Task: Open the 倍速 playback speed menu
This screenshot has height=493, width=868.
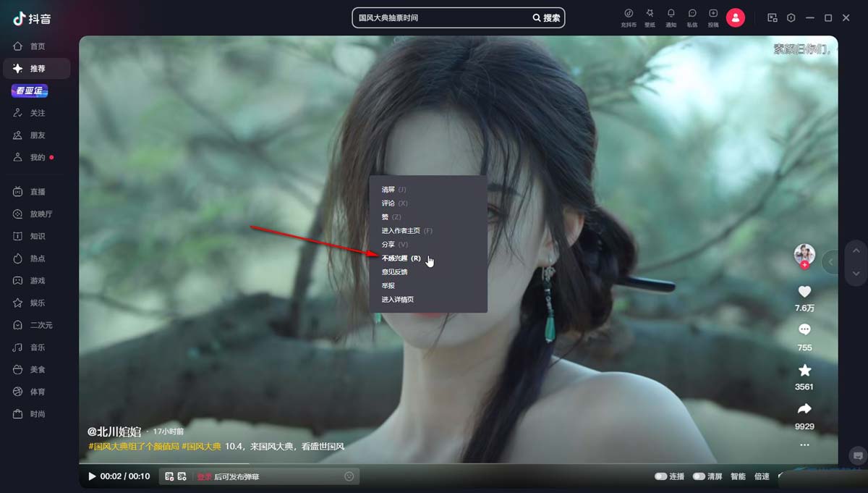Action: click(x=762, y=476)
